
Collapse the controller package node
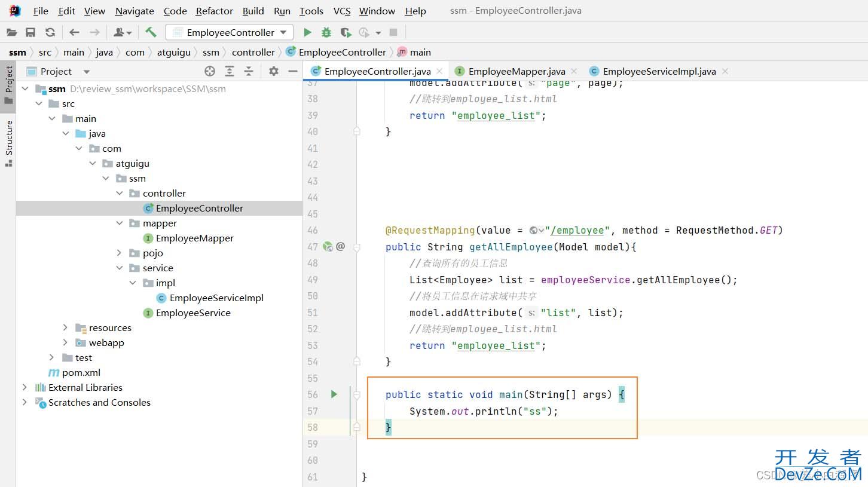tap(120, 193)
